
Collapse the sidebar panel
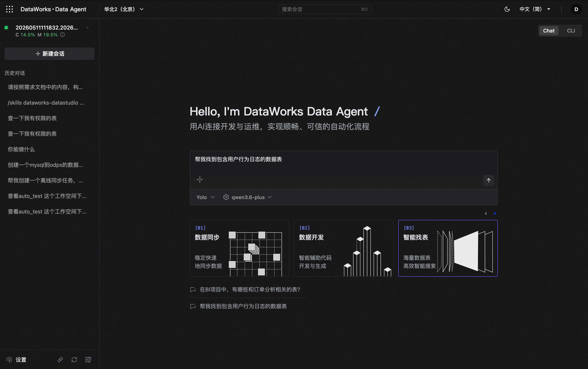[x=88, y=360]
